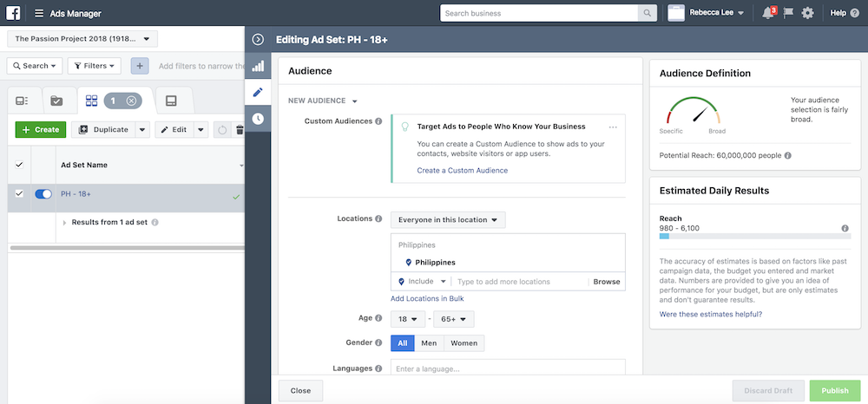Switch to the campaigns folder tab
The width and height of the screenshot is (868, 404).
coord(56,101)
